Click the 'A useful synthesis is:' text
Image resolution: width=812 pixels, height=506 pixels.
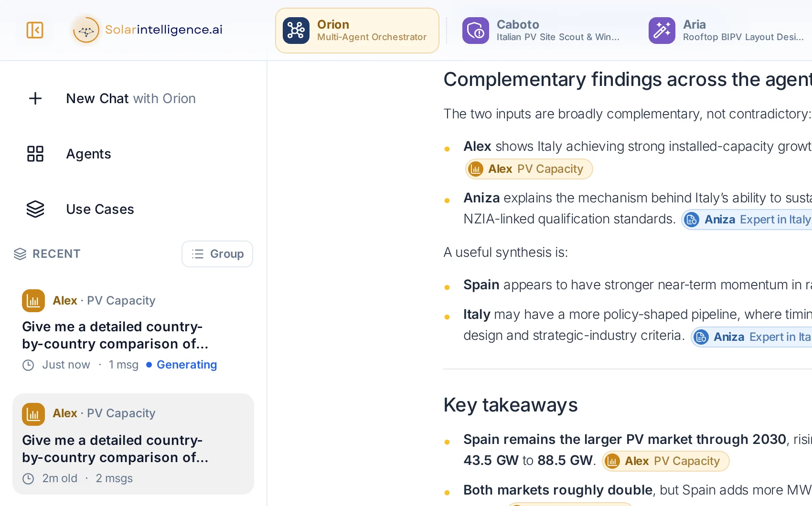[x=506, y=252]
